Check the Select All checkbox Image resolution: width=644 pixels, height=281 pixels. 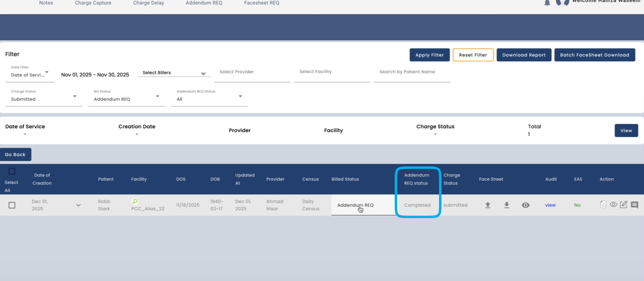pos(12,171)
